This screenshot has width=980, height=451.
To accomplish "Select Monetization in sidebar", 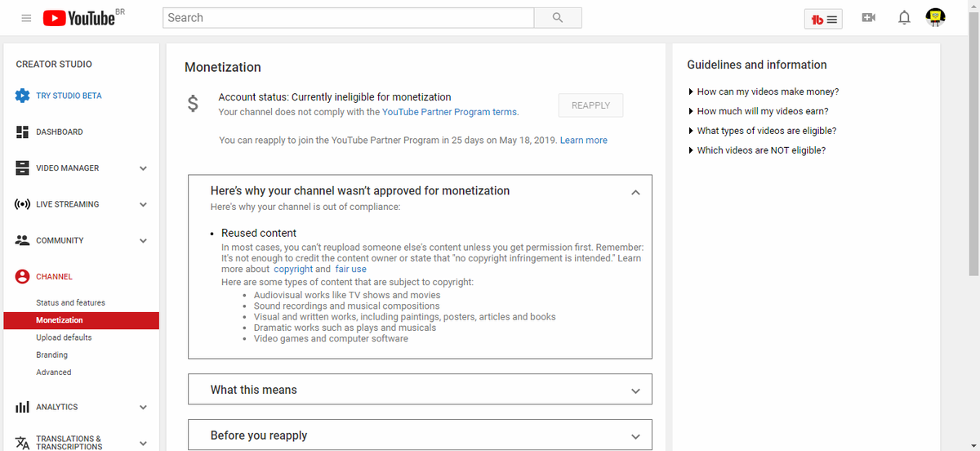I will click(81, 320).
